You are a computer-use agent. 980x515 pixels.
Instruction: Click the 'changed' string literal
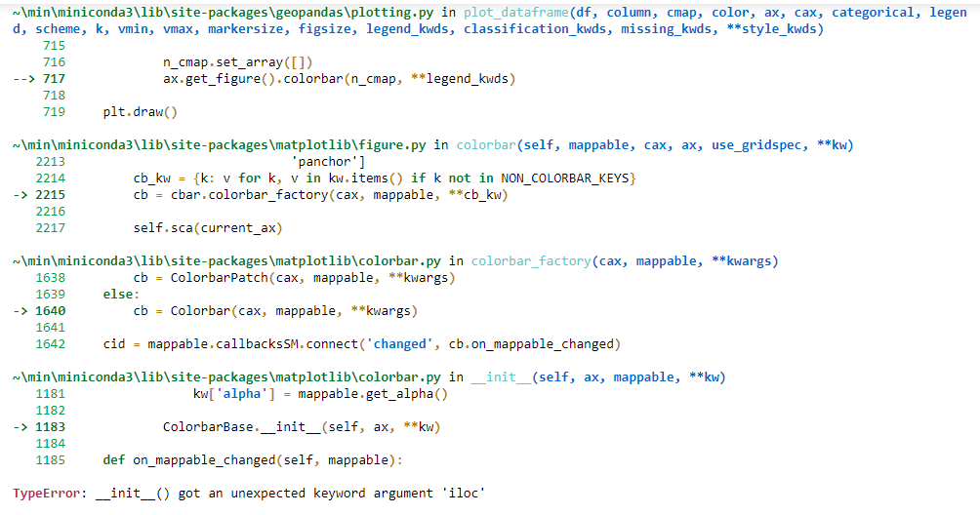coord(400,344)
